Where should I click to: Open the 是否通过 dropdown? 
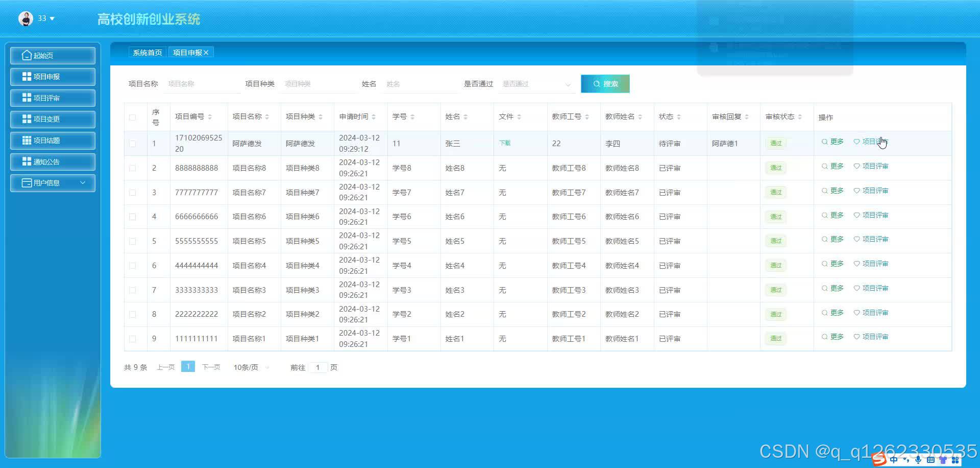[x=536, y=84]
